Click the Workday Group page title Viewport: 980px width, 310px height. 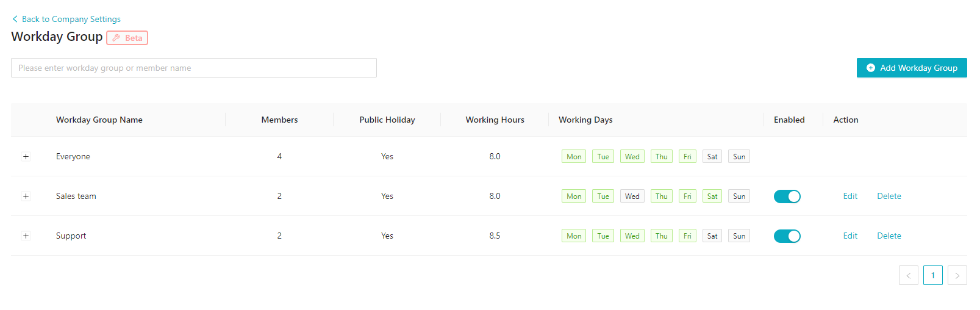[57, 37]
